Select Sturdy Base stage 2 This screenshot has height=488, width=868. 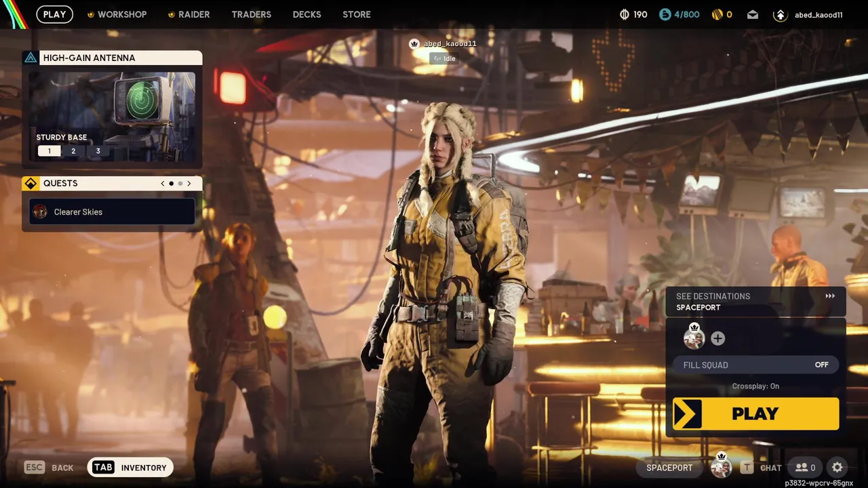click(73, 151)
